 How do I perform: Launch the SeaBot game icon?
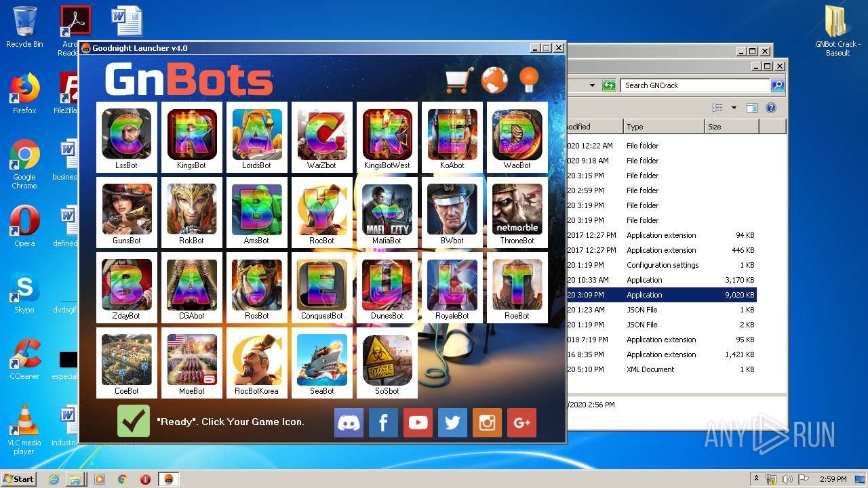[x=322, y=363]
